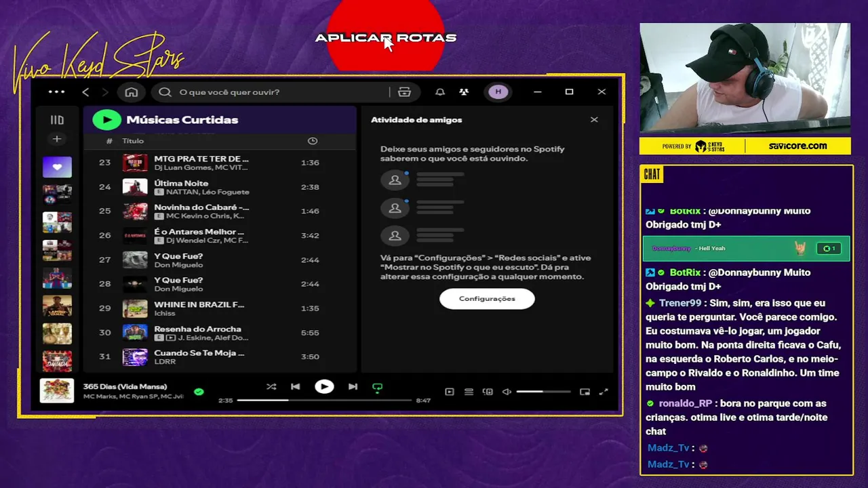
Task: Open artist Ichiss link
Action: click(165, 313)
